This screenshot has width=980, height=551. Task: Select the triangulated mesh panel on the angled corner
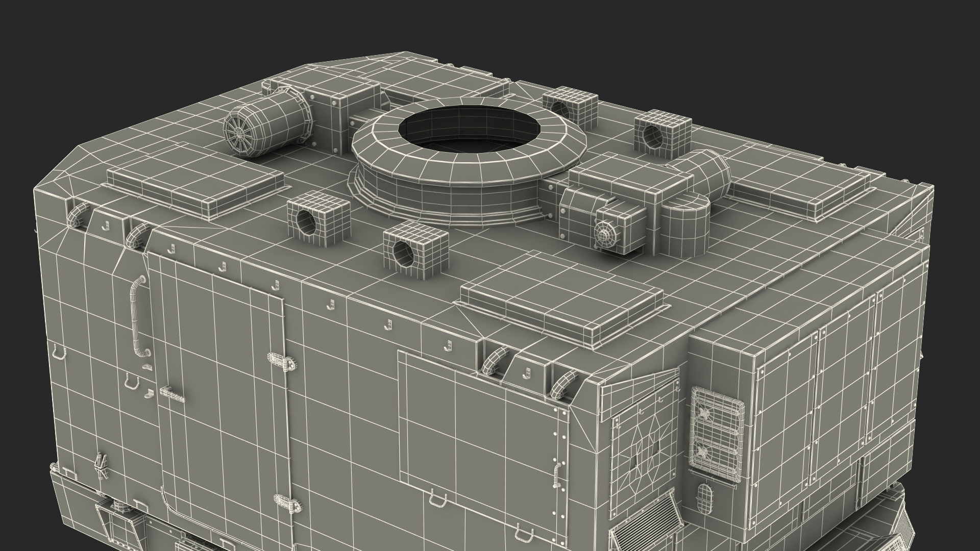click(644, 450)
